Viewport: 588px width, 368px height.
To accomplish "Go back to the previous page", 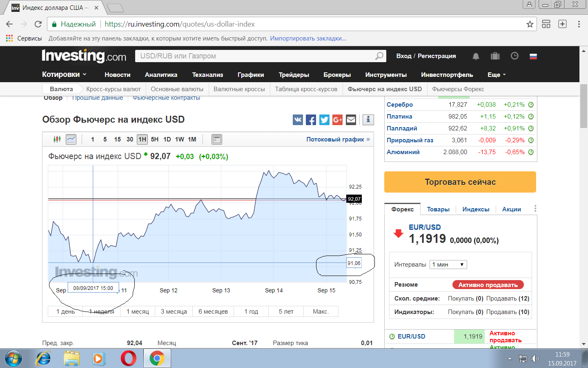I will pyautogui.click(x=9, y=24).
